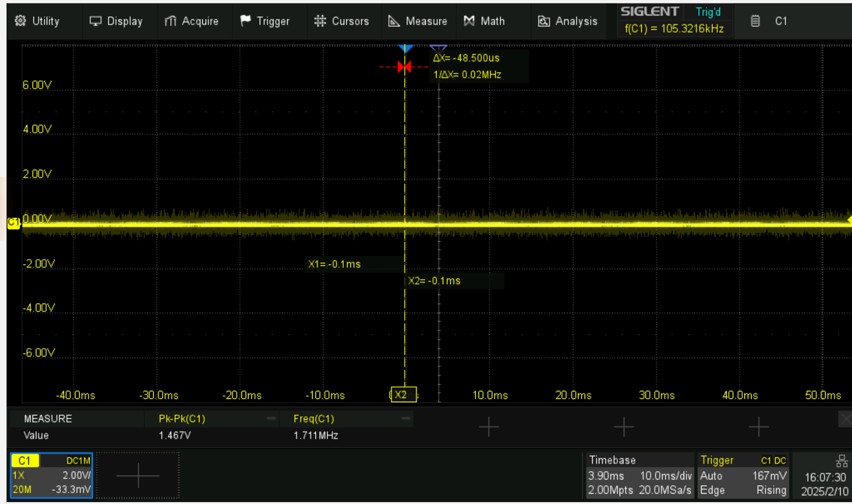Click the ΔX= -48.500us readout
Screen dimensions: 852x504
pos(466,58)
